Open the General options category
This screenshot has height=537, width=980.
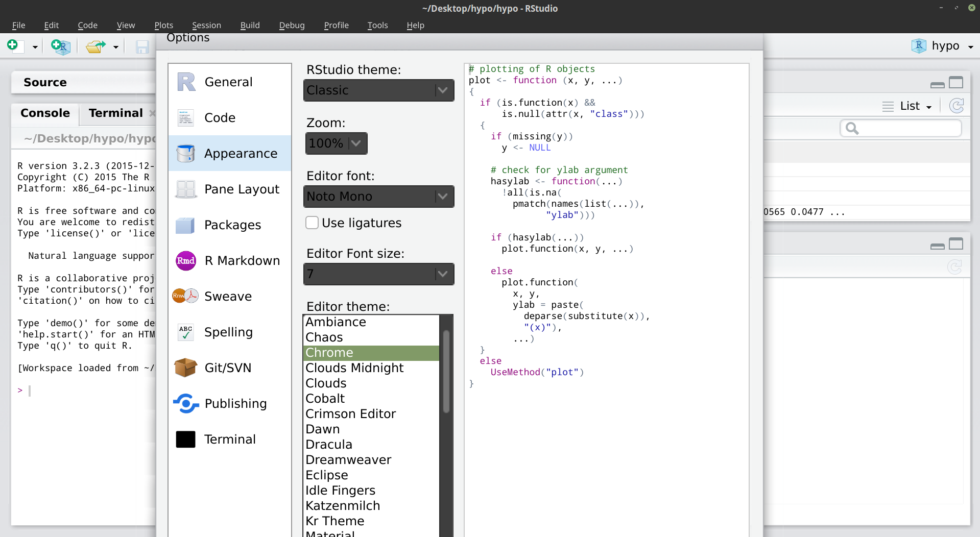click(x=230, y=82)
